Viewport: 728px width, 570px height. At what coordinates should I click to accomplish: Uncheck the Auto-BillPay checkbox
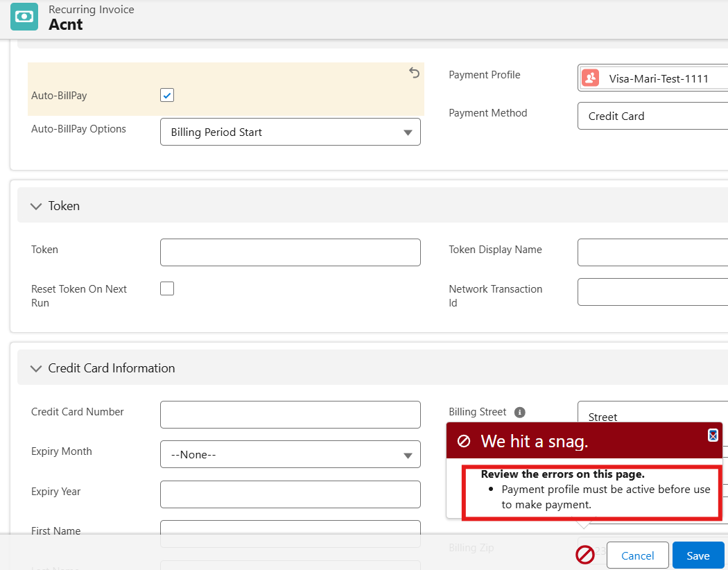click(x=167, y=95)
